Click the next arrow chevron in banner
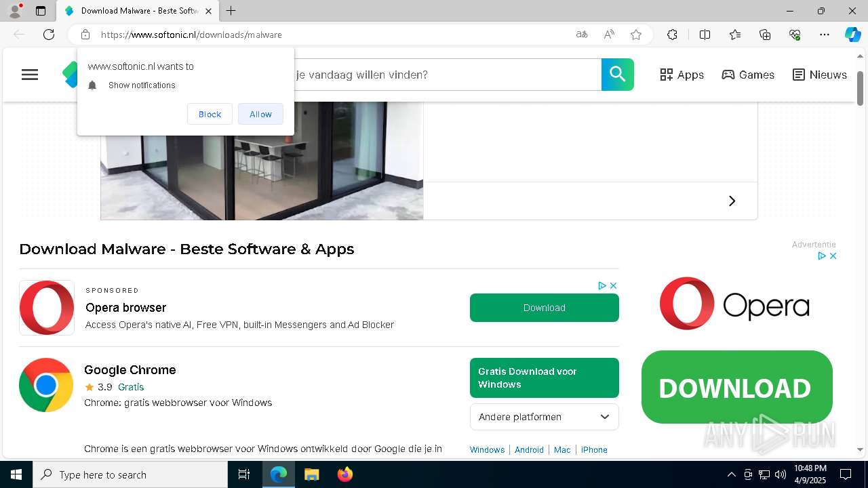 732,201
